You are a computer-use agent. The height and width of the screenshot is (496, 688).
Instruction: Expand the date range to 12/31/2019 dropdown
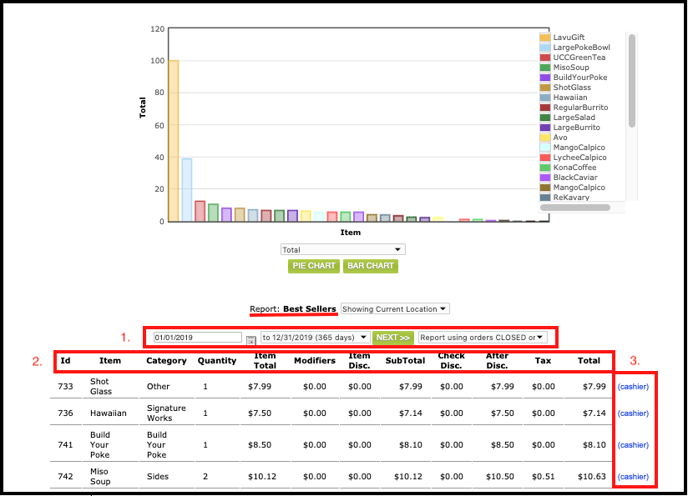click(x=315, y=337)
